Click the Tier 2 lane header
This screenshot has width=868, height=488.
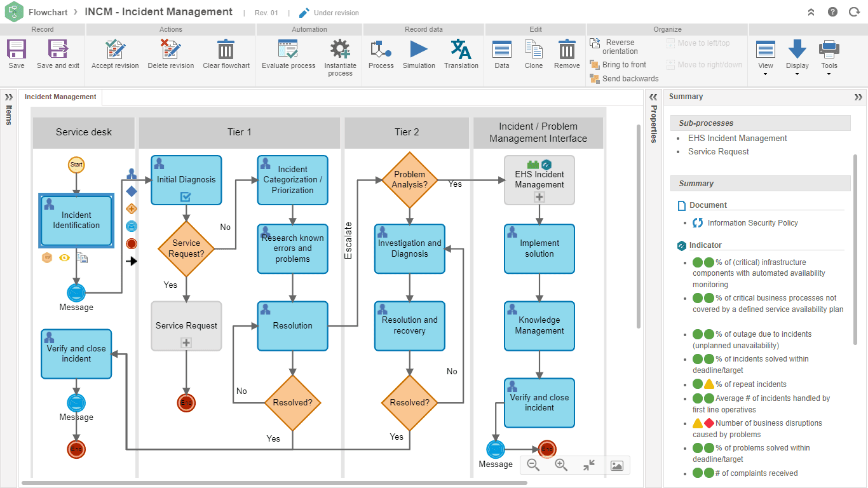(x=407, y=132)
